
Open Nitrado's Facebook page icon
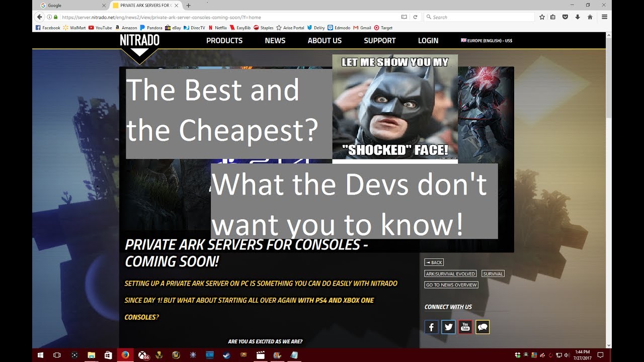(431, 327)
